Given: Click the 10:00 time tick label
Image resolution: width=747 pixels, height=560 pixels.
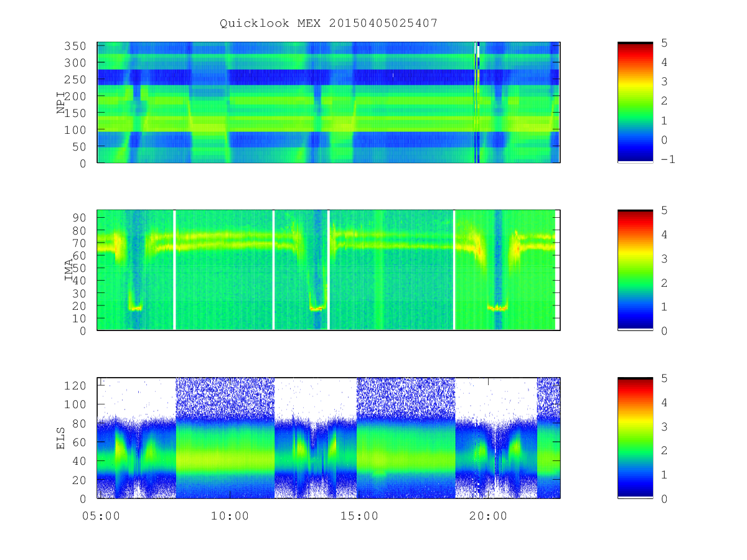Looking at the screenshot, I should coord(231,516).
